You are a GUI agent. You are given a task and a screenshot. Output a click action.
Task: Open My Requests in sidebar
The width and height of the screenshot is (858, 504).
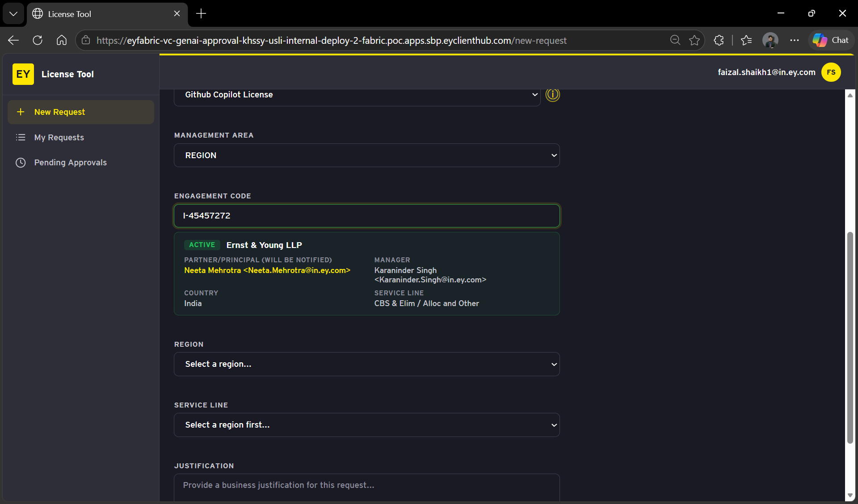coord(81,138)
